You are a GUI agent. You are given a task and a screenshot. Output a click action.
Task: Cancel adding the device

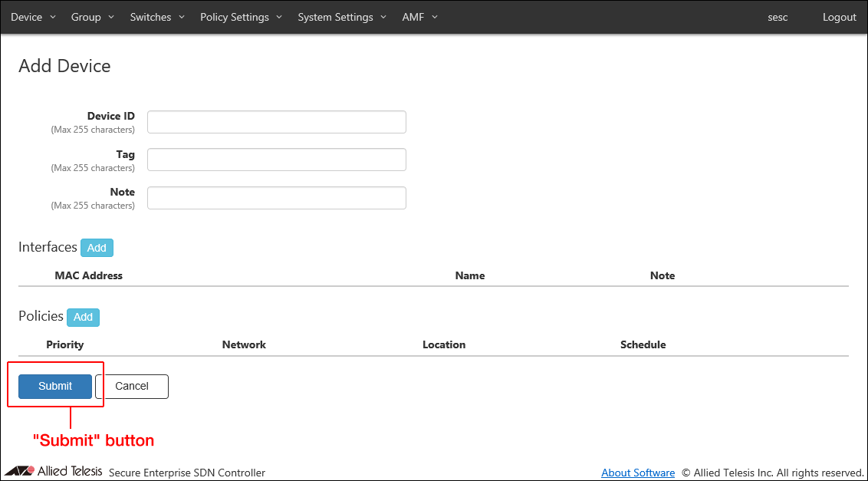point(132,387)
